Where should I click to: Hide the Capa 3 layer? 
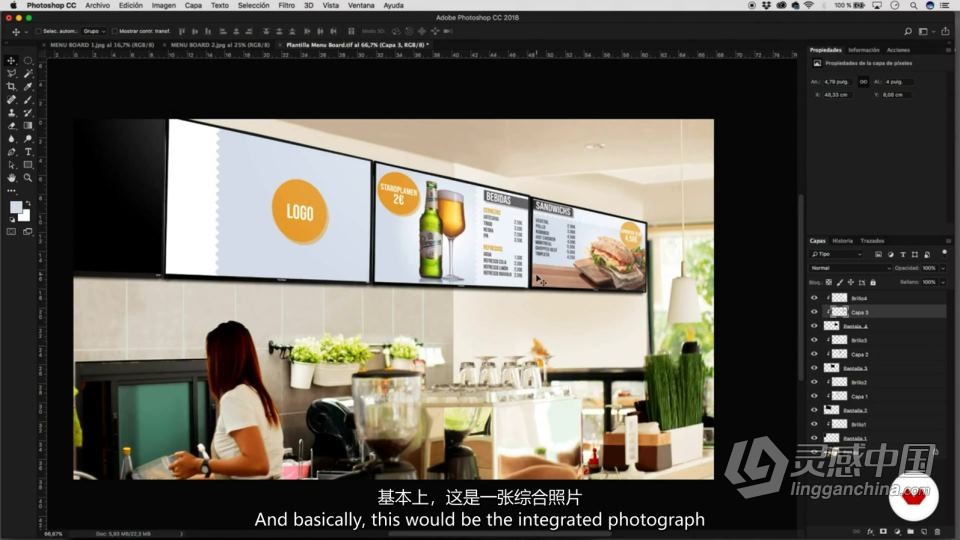[x=814, y=312]
